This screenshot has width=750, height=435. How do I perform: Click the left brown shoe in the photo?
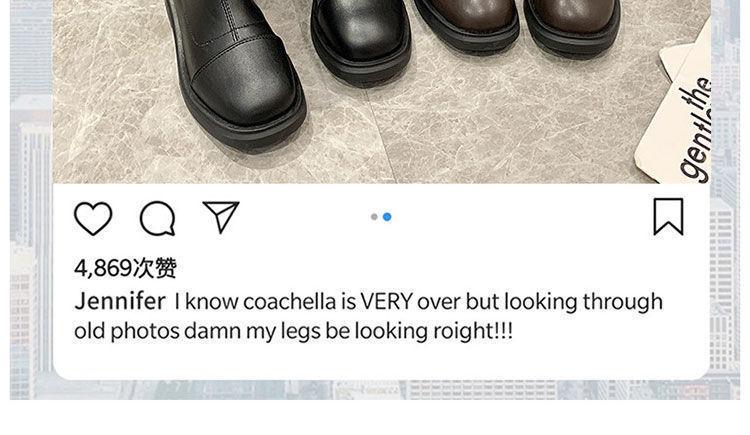465,22
